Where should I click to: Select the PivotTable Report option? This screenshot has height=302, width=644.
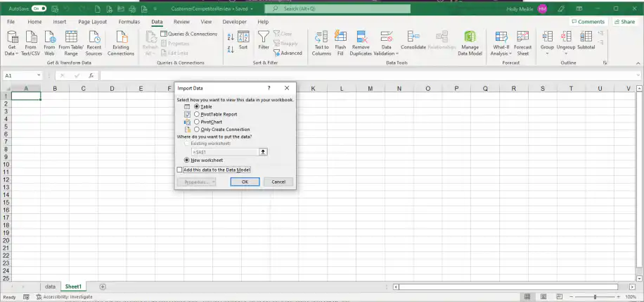point(197,114)
